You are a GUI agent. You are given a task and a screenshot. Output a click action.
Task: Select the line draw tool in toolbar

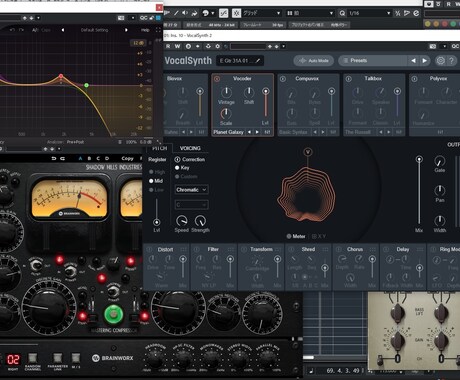pyautogui.click(x=176, y=13)
